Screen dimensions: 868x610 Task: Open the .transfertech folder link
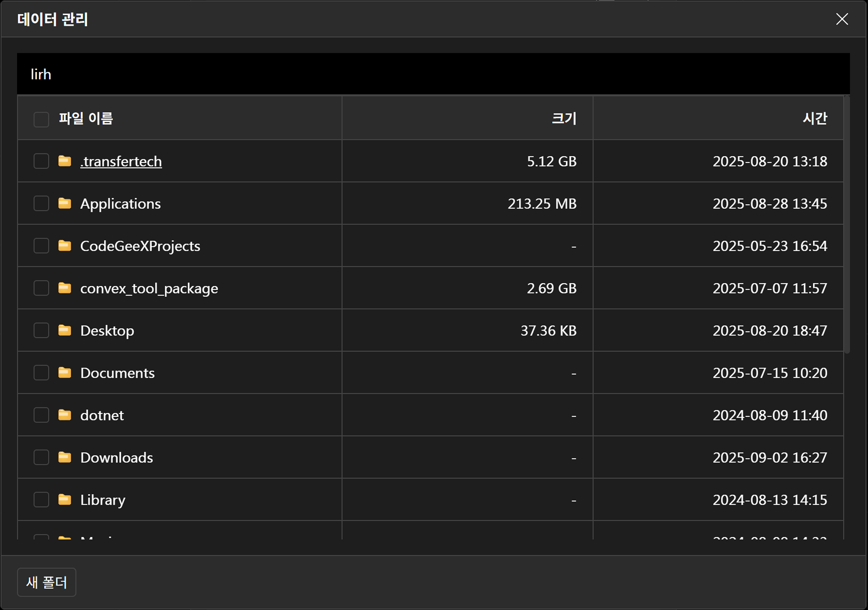pos(121,161)
